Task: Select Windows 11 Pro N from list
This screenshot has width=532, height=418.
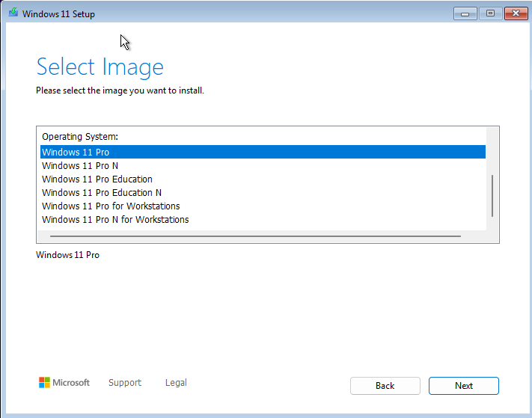Action: pyautogui.click(x=80, y=166)
